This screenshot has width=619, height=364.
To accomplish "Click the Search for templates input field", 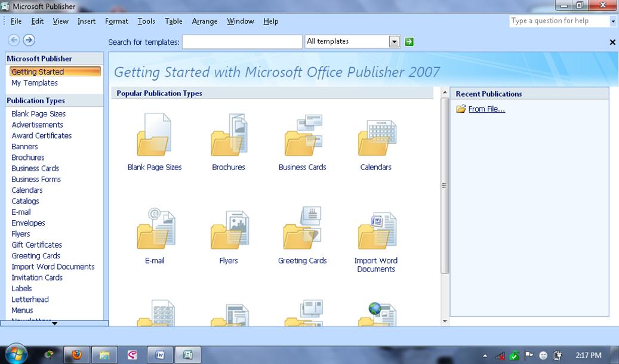I will [x=242, y=42].
